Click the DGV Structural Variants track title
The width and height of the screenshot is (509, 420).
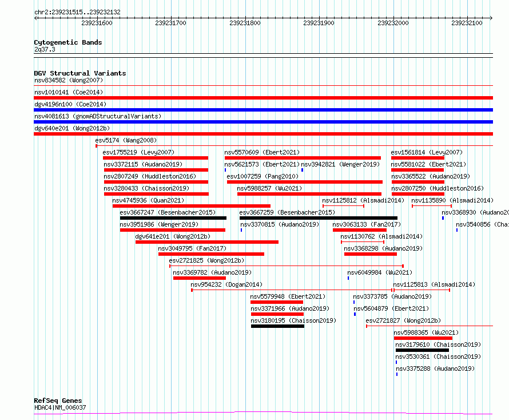click(80, 73)
